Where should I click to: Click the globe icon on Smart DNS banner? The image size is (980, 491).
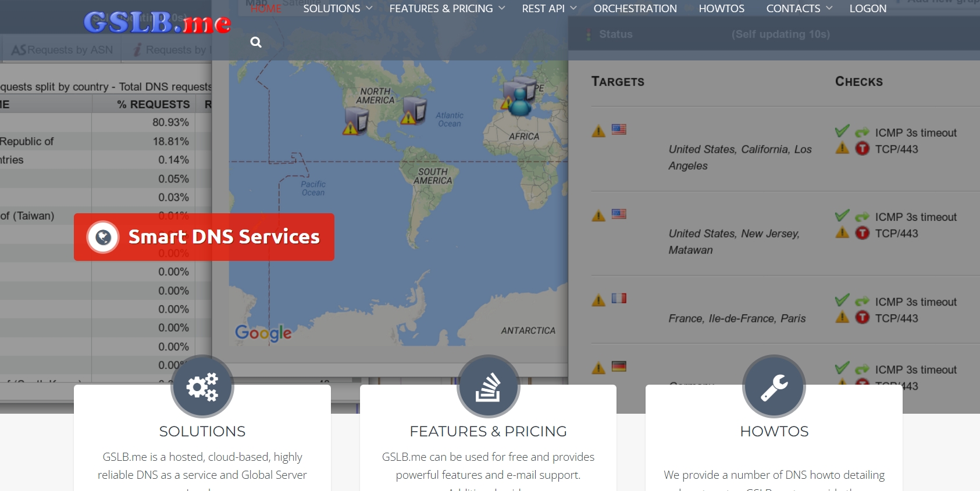coord(103,237)
